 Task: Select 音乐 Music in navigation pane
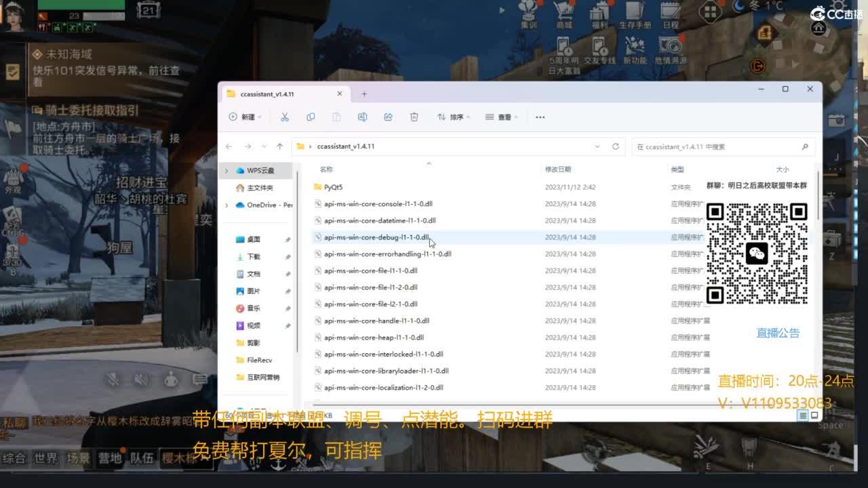tap(254, 308)
